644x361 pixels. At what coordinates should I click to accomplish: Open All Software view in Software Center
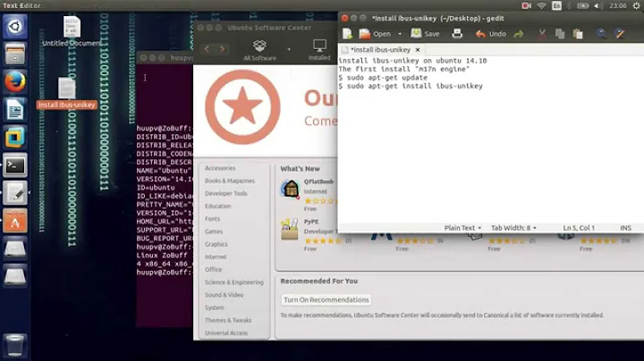click(259, 50)
